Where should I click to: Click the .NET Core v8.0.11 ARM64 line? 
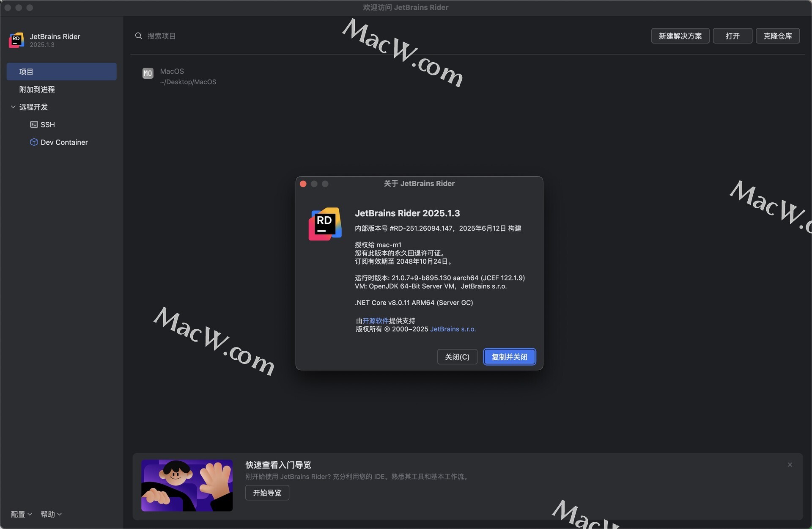coord(414,303)
